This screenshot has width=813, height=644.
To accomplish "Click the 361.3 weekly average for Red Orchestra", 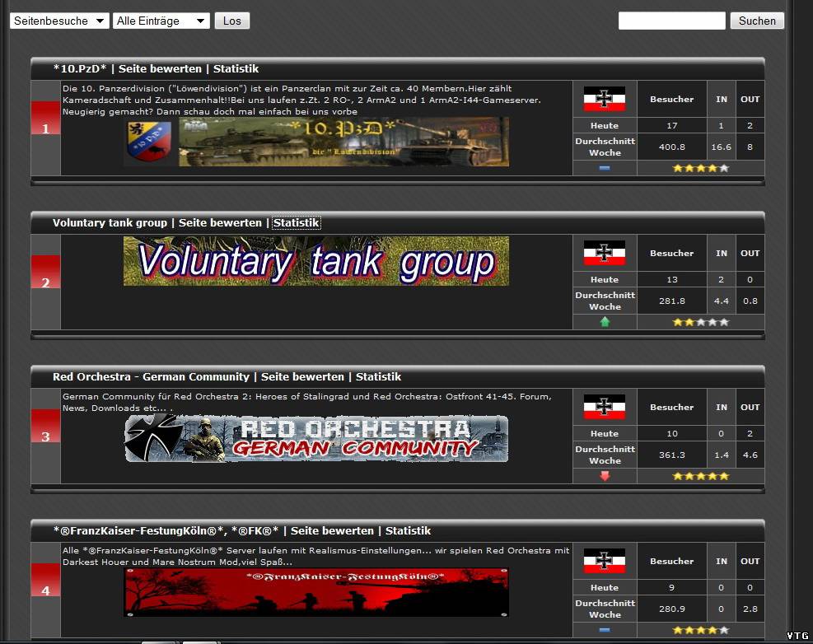I will point(672,455).
